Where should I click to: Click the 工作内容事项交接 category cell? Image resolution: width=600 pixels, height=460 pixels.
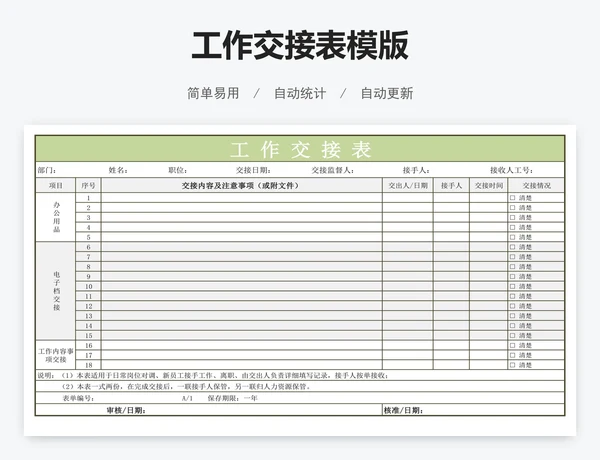pos(56,355)
